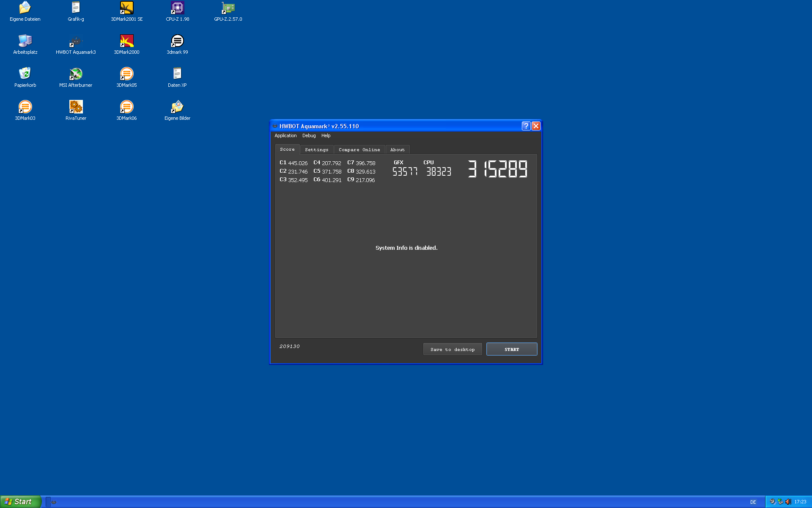This screenshot has height=508, width=812.
Task: Click the START benchmark button
Action: 512,349
